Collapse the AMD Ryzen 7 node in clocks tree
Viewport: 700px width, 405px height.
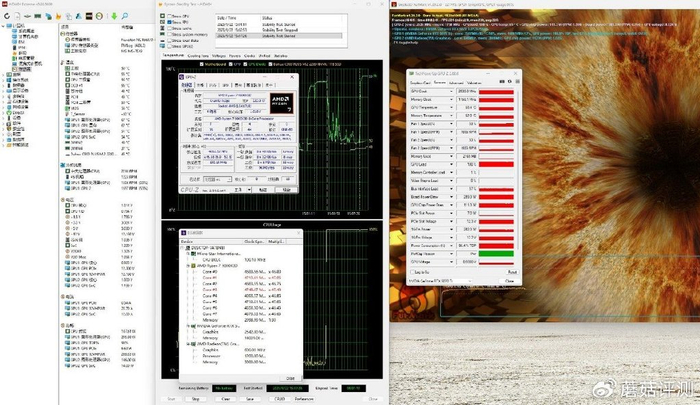tap(186, 263)
